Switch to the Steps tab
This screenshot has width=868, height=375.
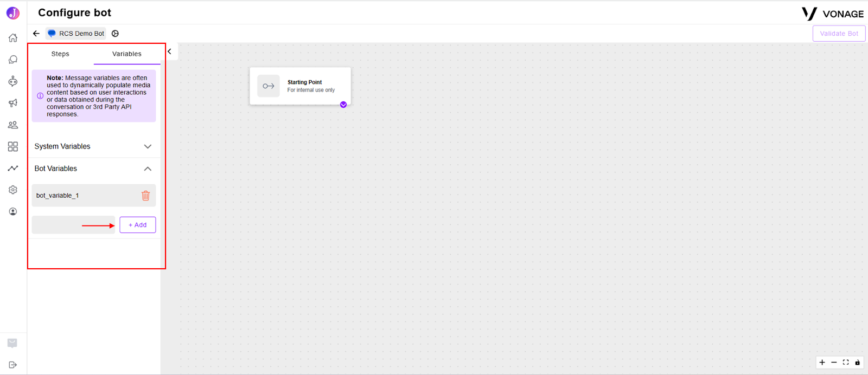[60, 54]
